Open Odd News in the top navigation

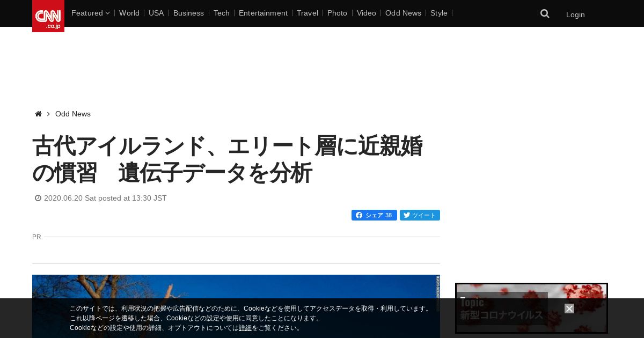pyautogui.click(x=403, y=13)
